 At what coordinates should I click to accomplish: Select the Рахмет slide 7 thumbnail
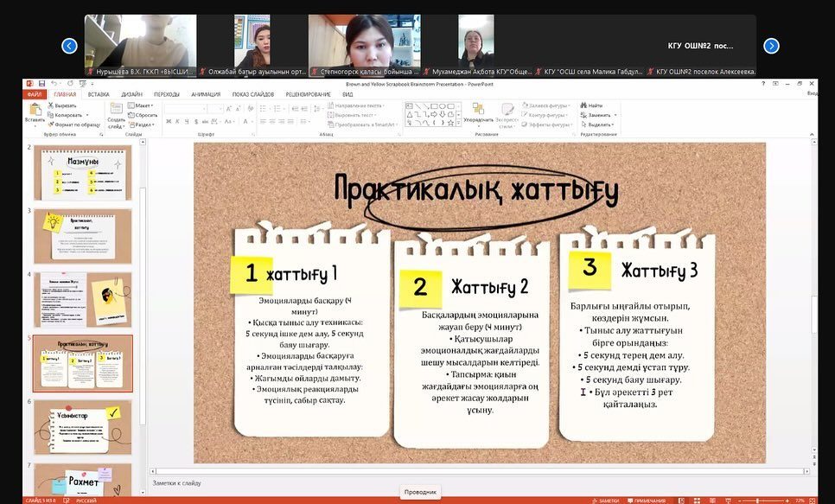(82, 479)
